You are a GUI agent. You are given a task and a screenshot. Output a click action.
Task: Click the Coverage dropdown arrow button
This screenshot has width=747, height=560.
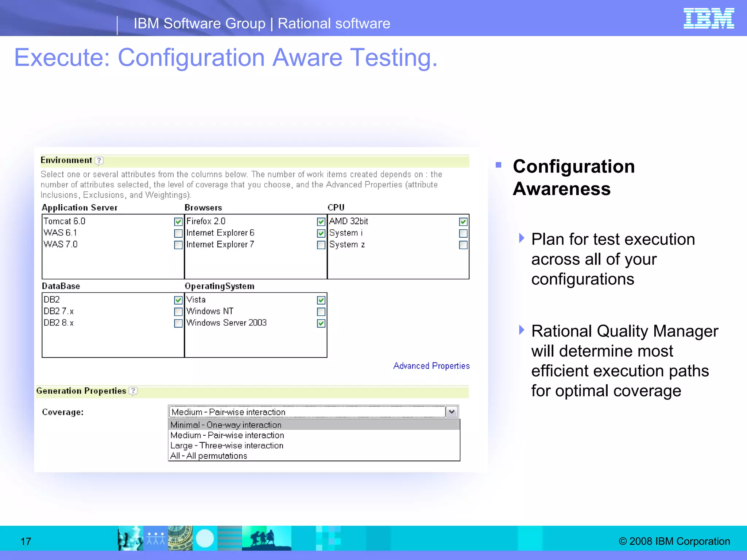tap(452, 412)
